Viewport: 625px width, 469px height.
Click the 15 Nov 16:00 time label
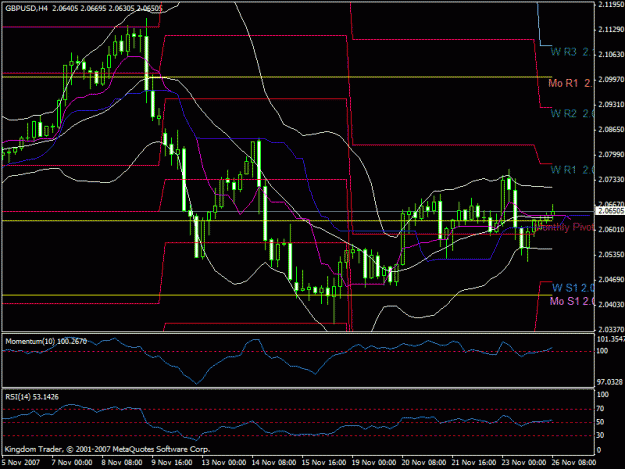pyautogui.click(x=323, y=462)
